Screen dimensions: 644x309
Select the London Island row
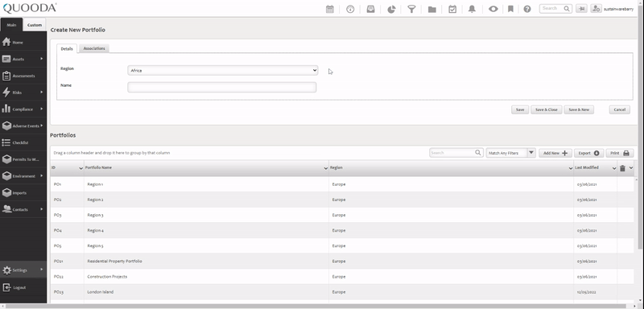point(341,292)
